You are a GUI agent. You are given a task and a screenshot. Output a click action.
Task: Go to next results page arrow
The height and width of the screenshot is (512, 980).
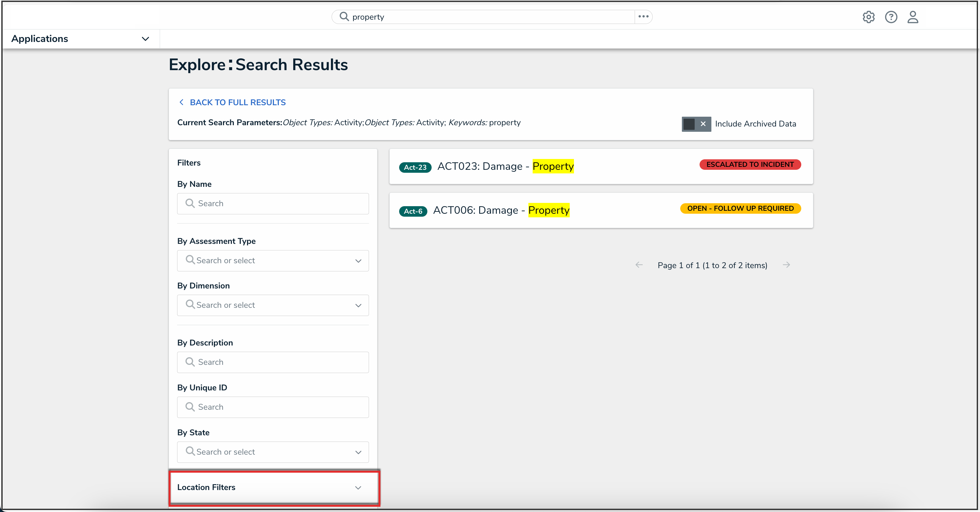(x=786, y=265)
